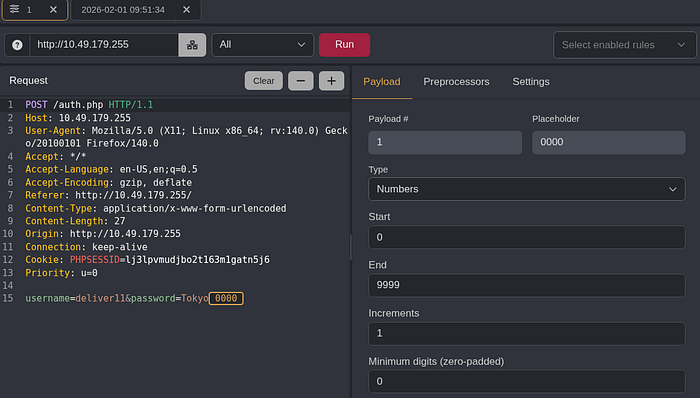The height and width of the screenshot is (398, 700).
Task: Click the Content-Type application/x-www-form-urlencoded line
Action: (156, 208)
